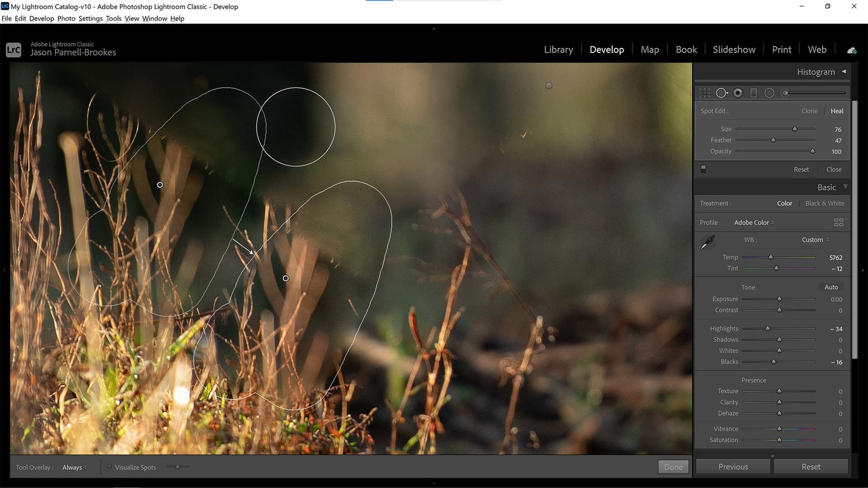Switch to the Slideshow module
This screenshot has width=868, height=488.
[734, 50]
